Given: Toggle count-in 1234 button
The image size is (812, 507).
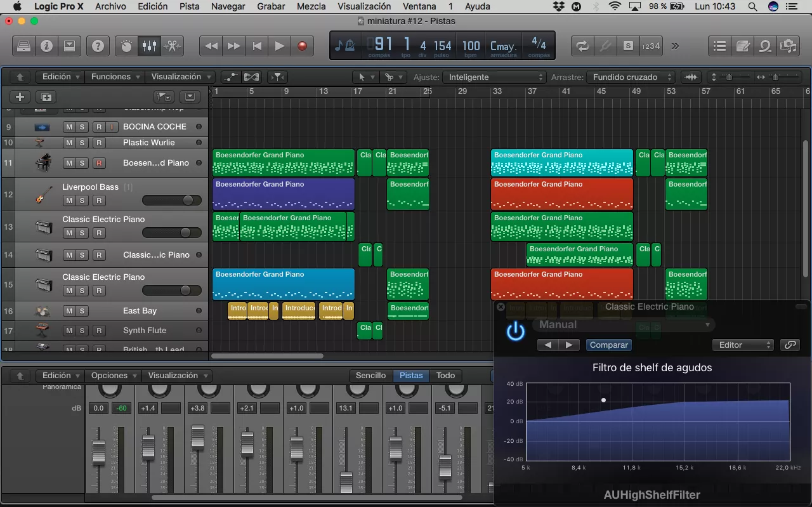Looking at the screenshot, I should tap(651, 46).
